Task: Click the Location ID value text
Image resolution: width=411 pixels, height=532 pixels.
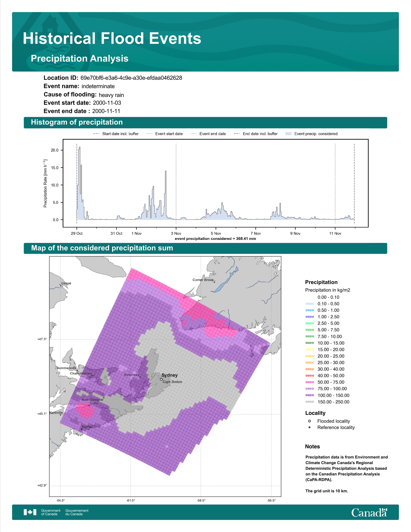Action: [x=131, y=78]
